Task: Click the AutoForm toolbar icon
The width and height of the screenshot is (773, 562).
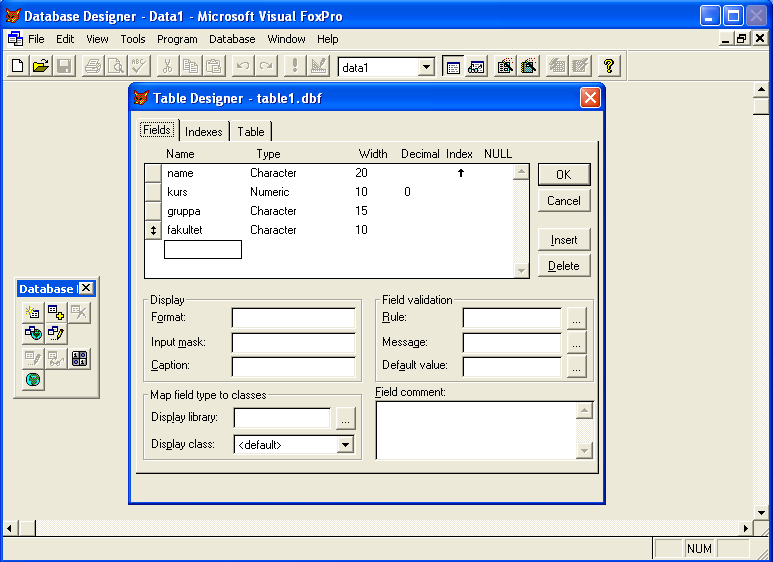Action: click(557, 66)
